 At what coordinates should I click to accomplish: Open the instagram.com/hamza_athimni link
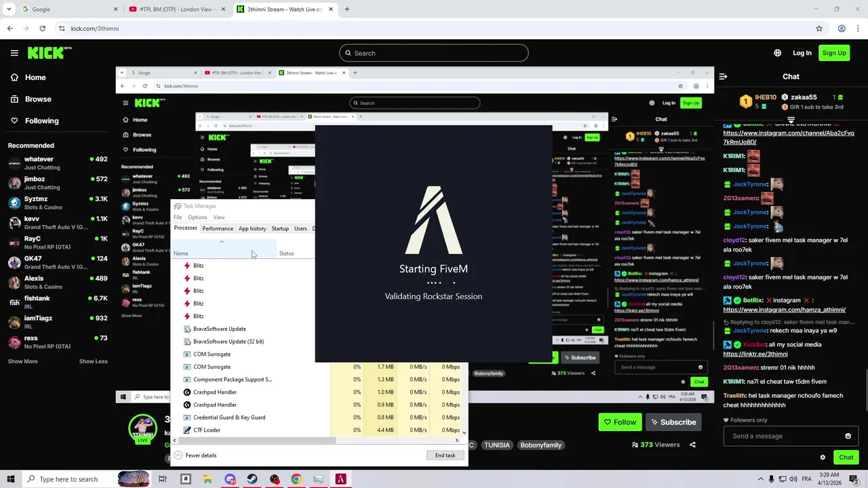[x=784, y=310]
